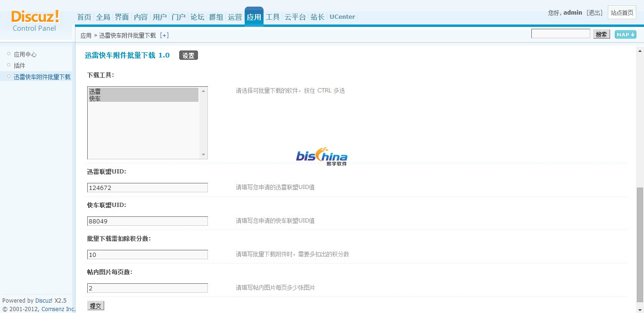Open the 运营 menu tab
The image size is (644, 313).
point(235,17)
